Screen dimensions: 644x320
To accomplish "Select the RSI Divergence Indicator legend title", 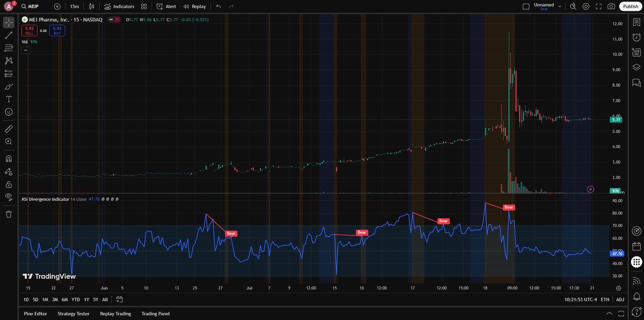I will [x=45, y=199].
